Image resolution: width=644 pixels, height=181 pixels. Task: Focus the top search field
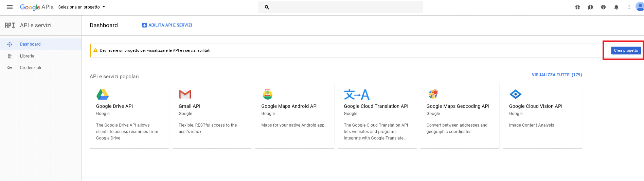point(341,7)
